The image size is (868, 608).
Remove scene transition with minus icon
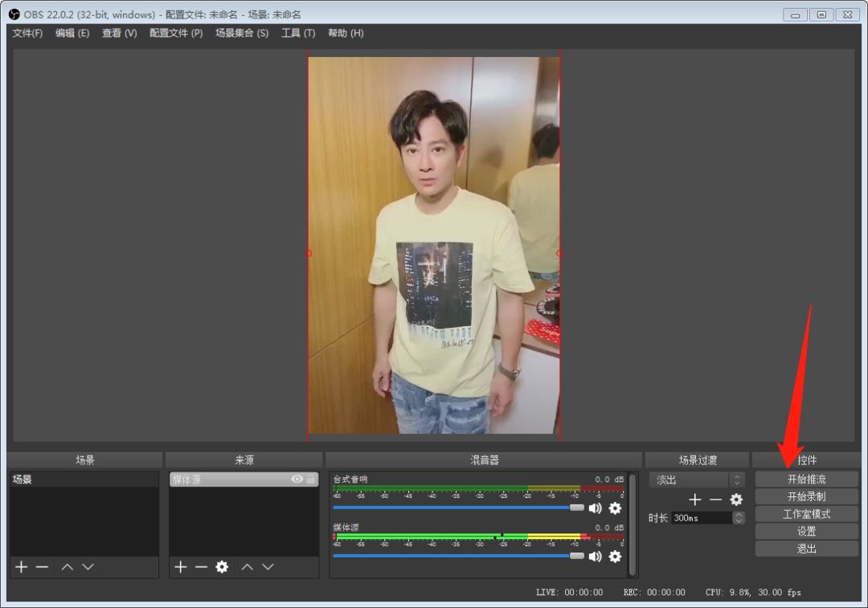[x=716, y=500]
